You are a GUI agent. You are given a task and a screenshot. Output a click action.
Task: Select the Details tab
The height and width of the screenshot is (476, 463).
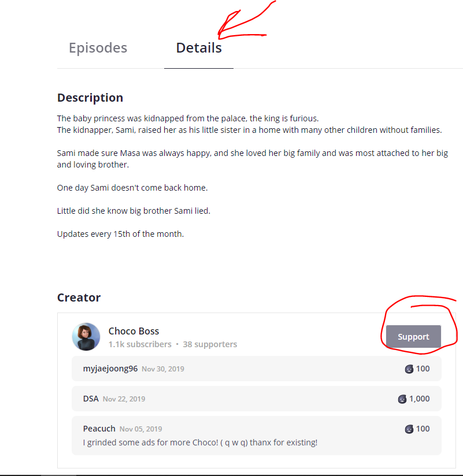(x=198, y=48)
